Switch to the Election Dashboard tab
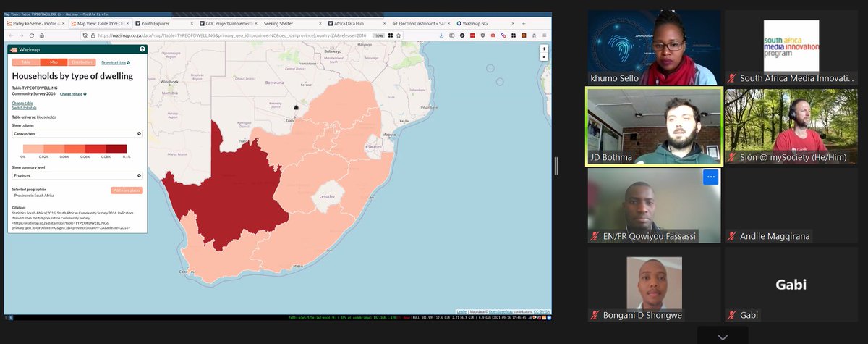The image size is (868, 344). [420, 23]
